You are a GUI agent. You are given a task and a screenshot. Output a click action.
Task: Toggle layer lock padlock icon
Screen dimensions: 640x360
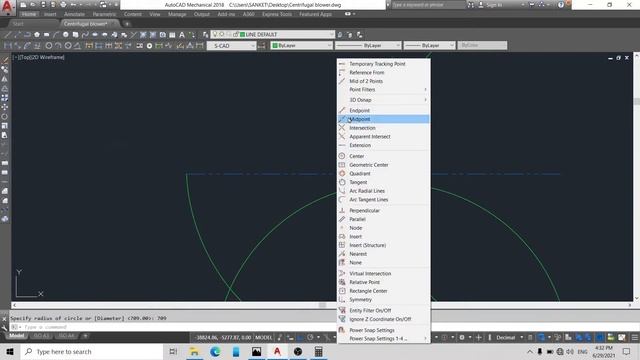(x=236, y=35)
